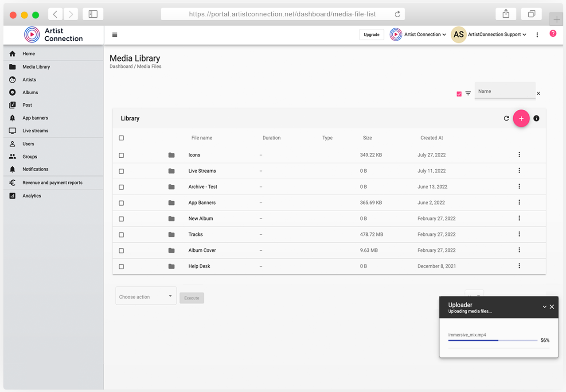The width and height of the screenshot is (566, 392).
Task: Open Live streams from sidebar
Action: coord(35,131)
